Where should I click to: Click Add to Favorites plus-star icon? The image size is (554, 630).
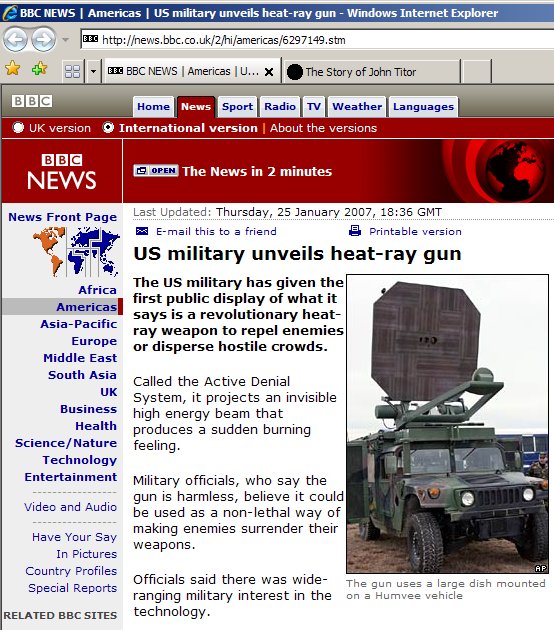(39, 68)
